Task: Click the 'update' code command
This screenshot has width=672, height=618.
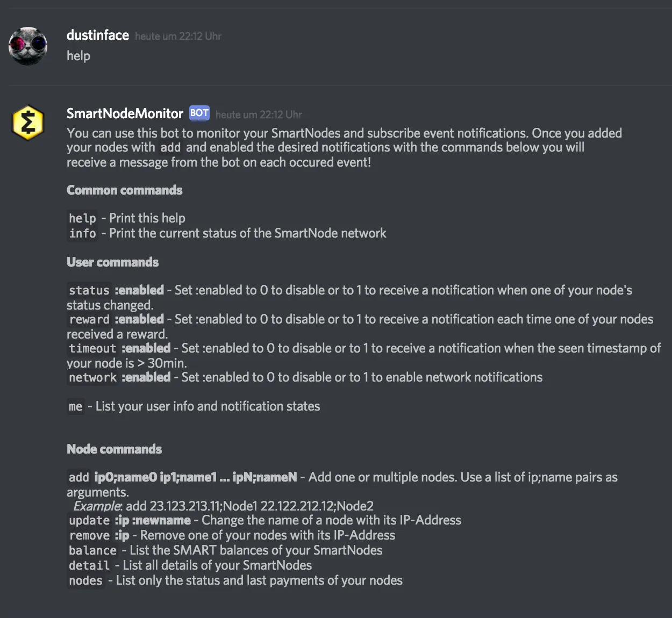Action: coord(89,520)
